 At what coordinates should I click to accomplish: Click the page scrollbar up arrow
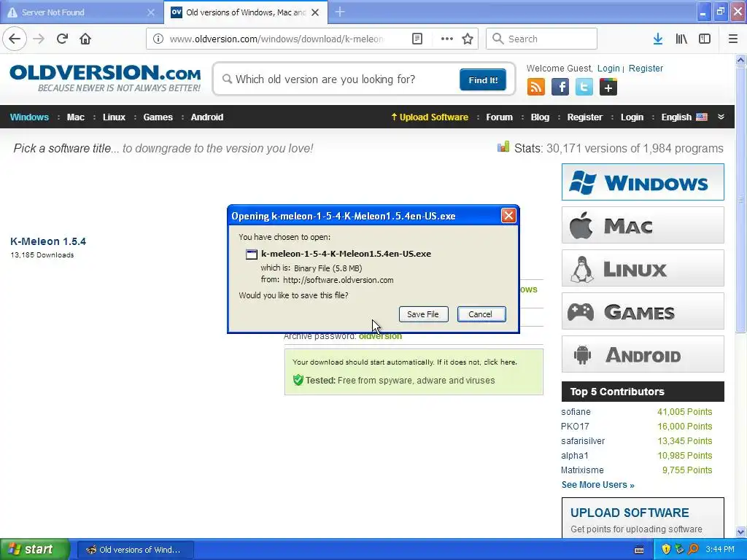(x=741, y=60)
